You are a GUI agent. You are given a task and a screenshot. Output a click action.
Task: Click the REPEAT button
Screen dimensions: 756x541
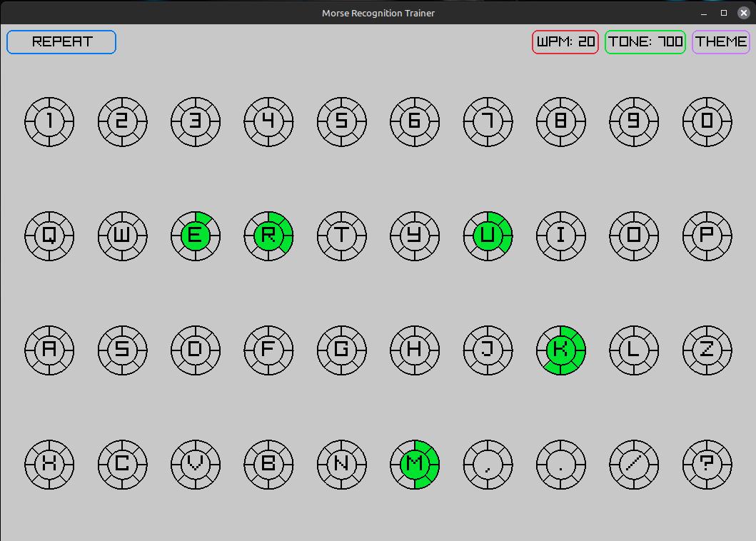61,42
